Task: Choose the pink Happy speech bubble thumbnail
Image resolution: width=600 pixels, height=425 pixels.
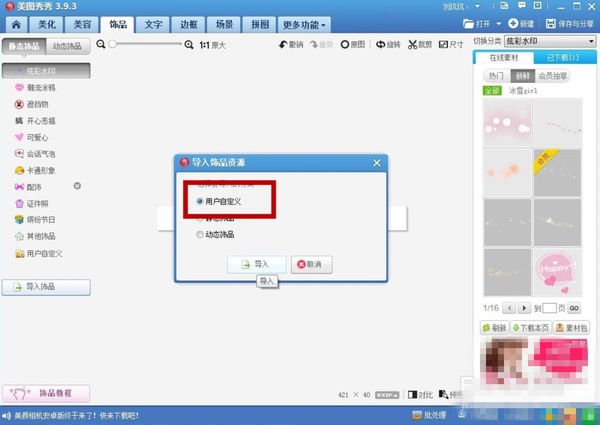Action: [558, 272]
